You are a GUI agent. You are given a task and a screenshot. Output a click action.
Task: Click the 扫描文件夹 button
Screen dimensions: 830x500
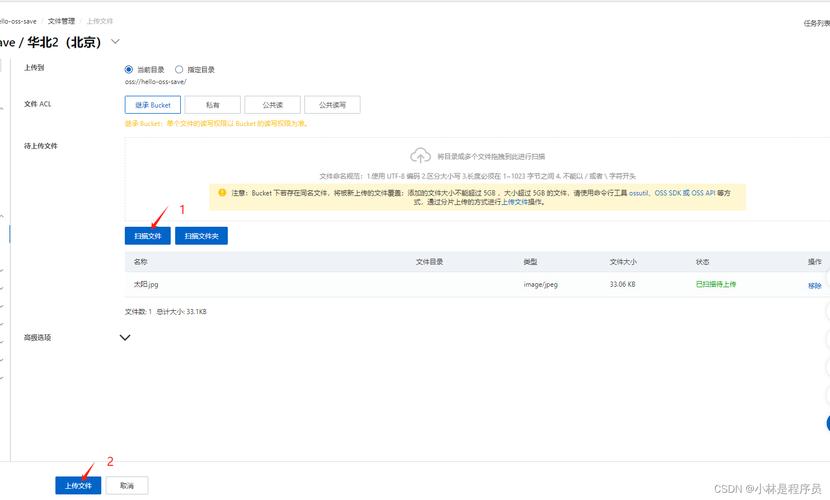tap(201, 236)
